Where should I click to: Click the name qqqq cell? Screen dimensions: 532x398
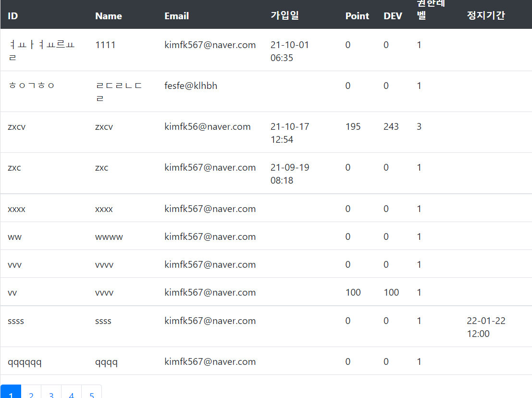pos(106,362)
